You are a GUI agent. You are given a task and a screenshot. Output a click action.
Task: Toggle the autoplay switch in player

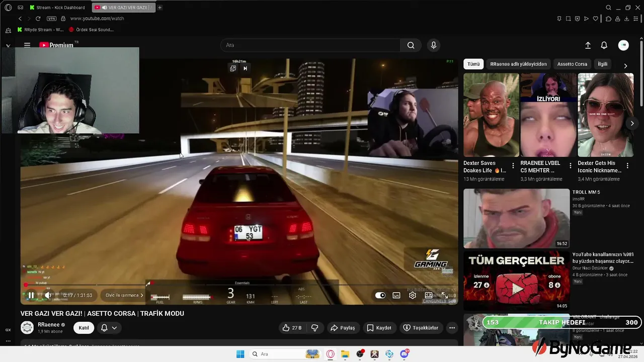380,295
